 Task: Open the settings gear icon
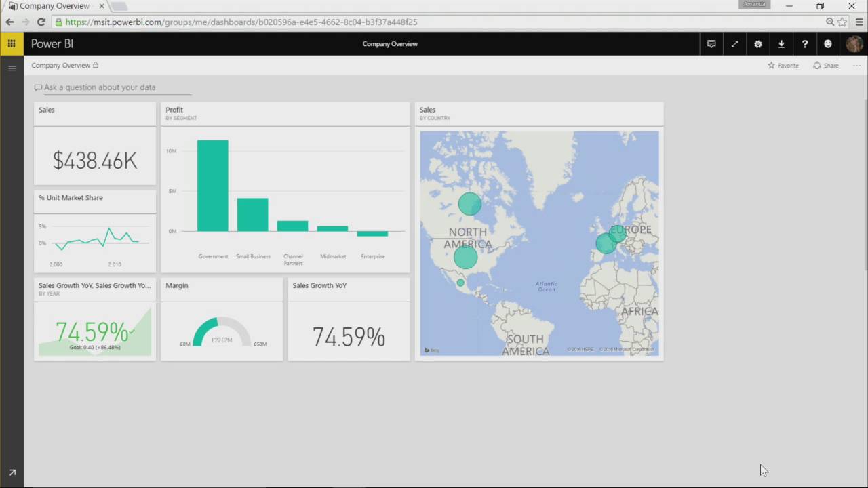(758, 44)
